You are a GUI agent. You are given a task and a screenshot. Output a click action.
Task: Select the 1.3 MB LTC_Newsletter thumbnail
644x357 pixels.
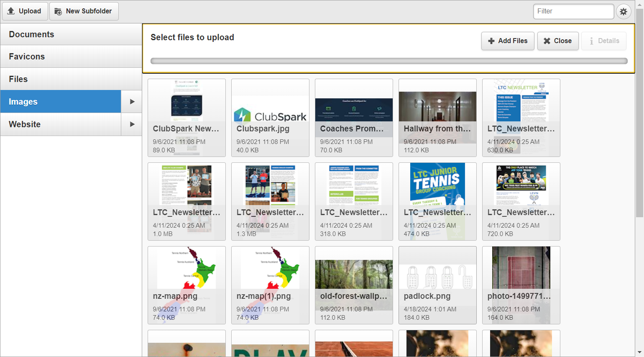[x=270, y=202]
